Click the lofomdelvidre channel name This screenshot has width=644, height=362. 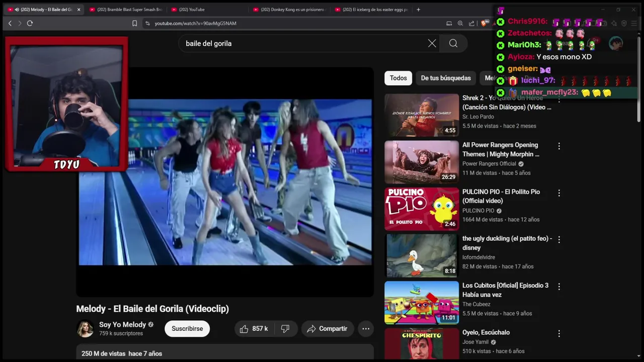[478, 257]
